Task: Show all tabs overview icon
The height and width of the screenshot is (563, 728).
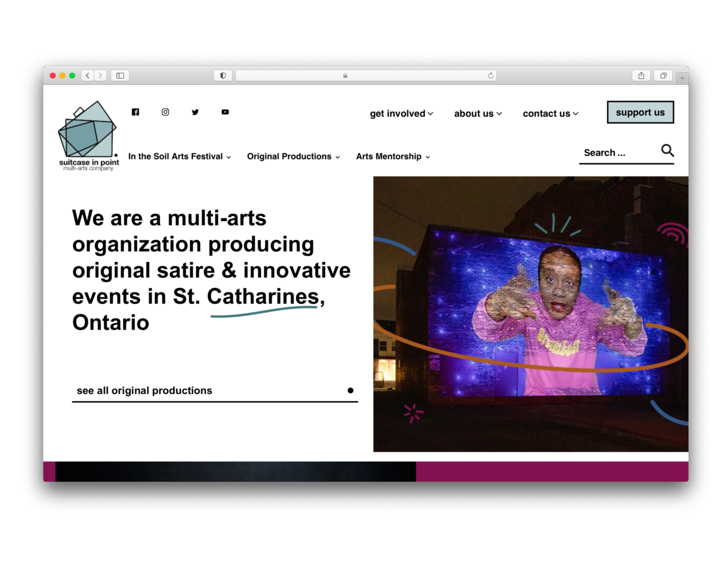Action: pyautogui.click(x=663, y=76)
